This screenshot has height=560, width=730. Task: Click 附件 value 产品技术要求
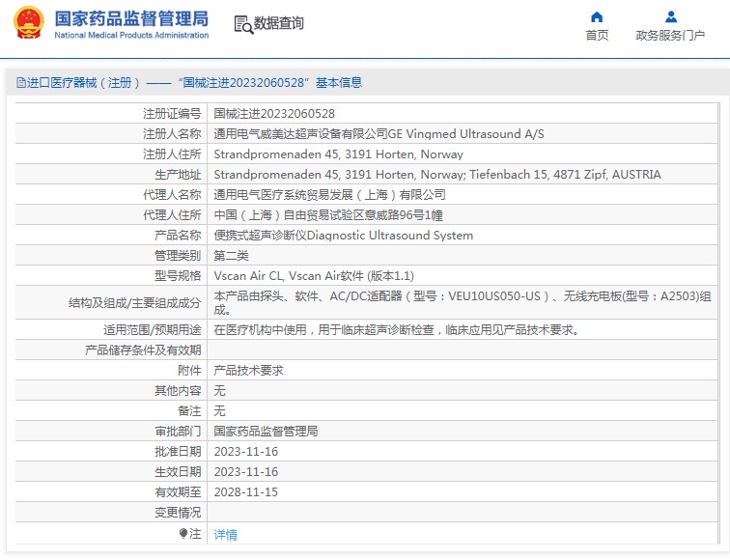248,371
